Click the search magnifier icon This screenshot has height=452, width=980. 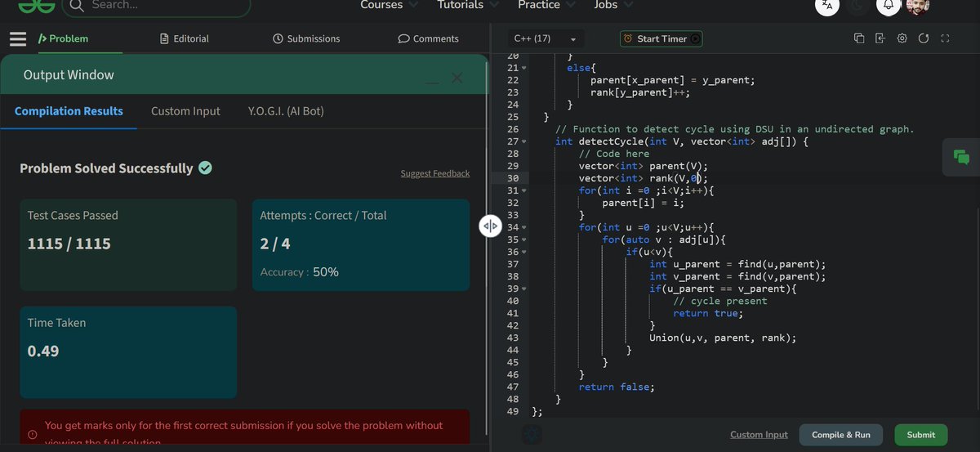pos(76,5)
